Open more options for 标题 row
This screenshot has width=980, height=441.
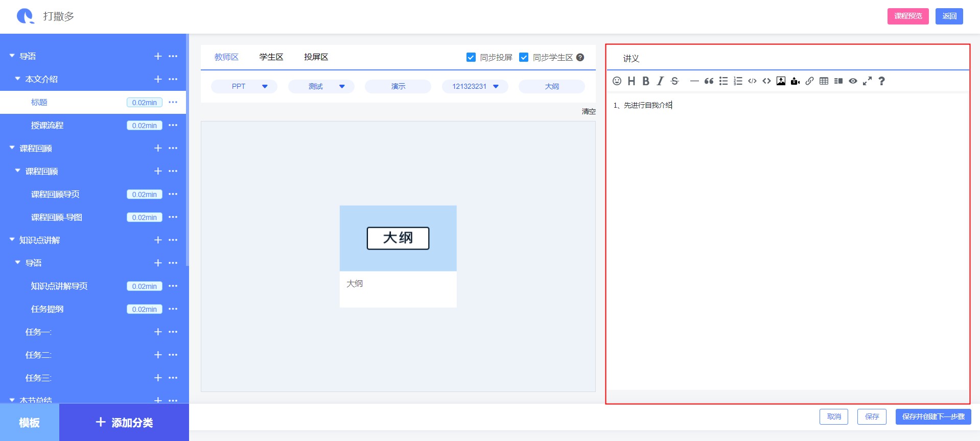(173, 102)
